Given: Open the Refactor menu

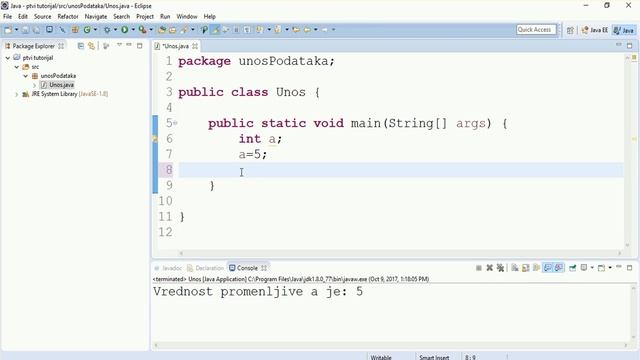Looking at the screenshot, I should tap(68, 16).
